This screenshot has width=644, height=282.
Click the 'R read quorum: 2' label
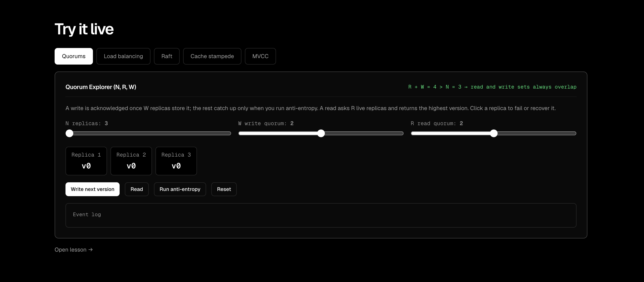coord(437,123)
